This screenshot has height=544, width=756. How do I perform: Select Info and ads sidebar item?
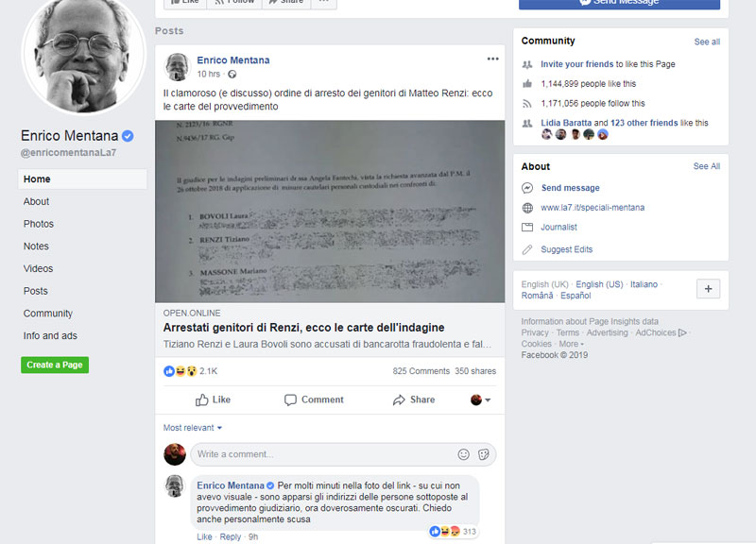click(x=50, y=335)
